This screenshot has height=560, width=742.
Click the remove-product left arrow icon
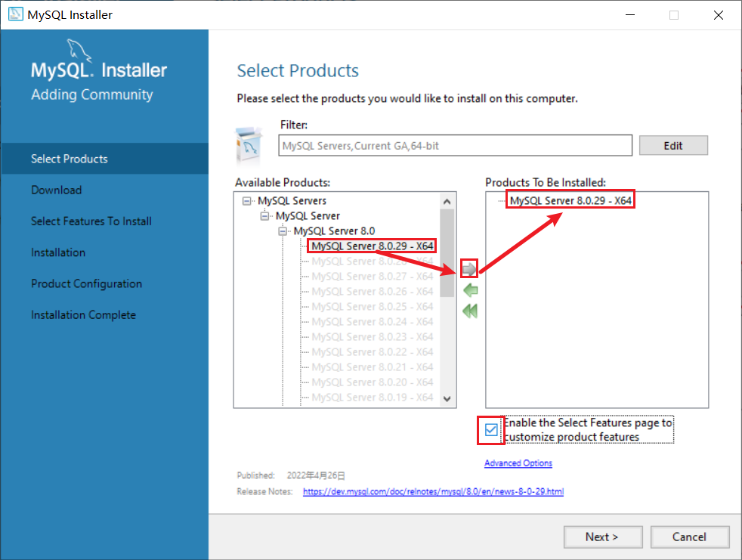[x=471, y=290]
